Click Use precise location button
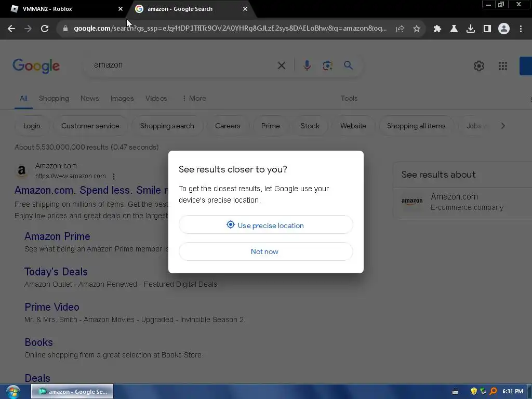Image resolution: width=532 pixels, height=399 pixels. [265, 224]
